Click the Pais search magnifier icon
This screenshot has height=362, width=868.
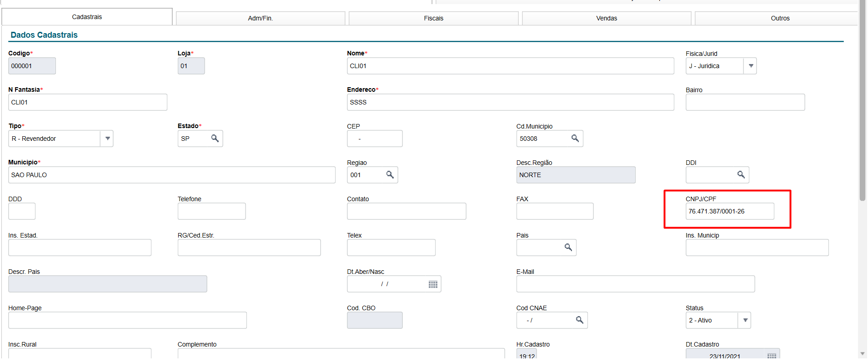pyautogui.click(x=568, y=248)
